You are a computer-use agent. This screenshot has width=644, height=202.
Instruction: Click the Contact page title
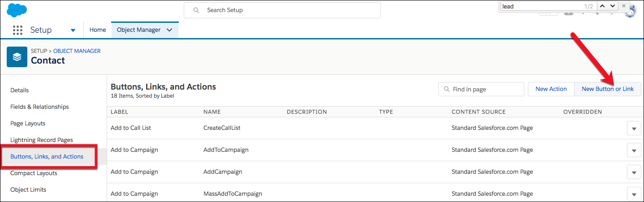tap(48, 60)
